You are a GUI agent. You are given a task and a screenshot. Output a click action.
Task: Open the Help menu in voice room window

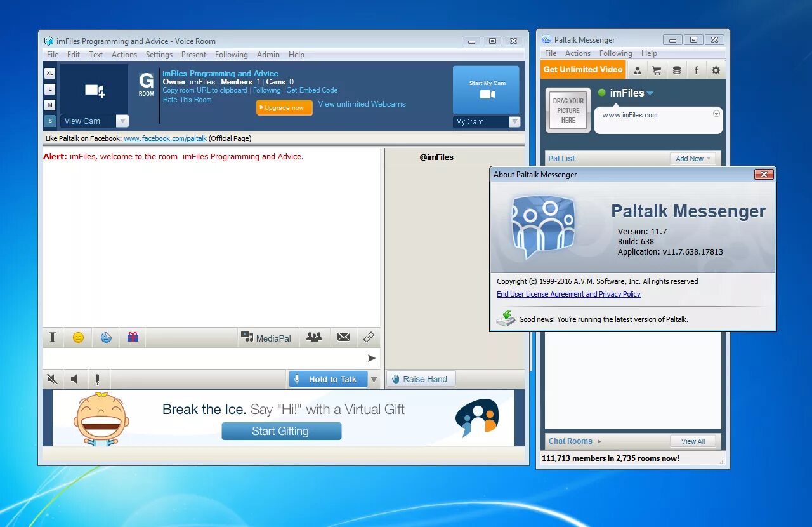point(296,55)
